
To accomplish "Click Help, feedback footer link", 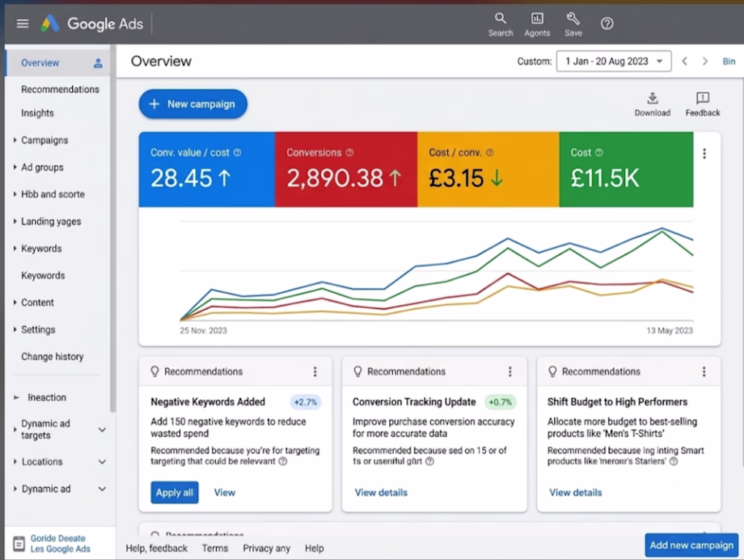I will point(156,549).
